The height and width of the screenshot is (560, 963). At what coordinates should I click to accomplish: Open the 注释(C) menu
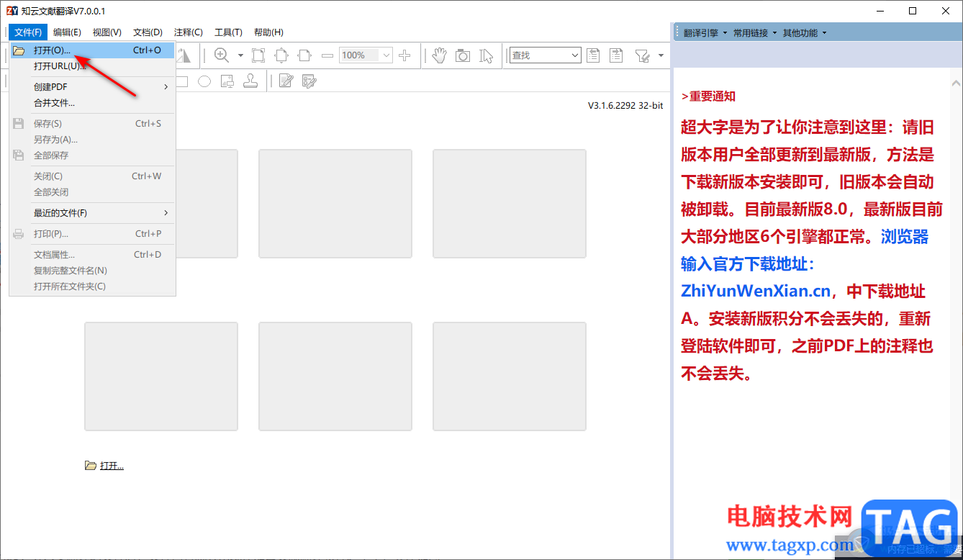[x=189, y=32]
